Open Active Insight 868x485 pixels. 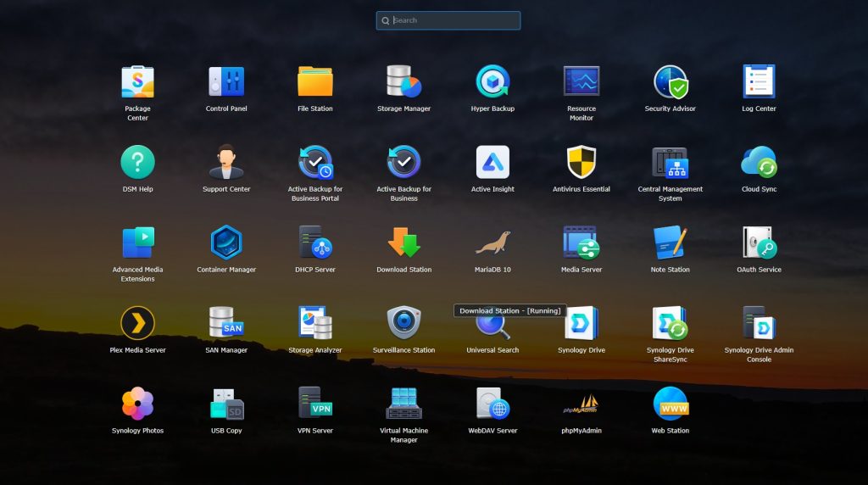coord(492,162)
